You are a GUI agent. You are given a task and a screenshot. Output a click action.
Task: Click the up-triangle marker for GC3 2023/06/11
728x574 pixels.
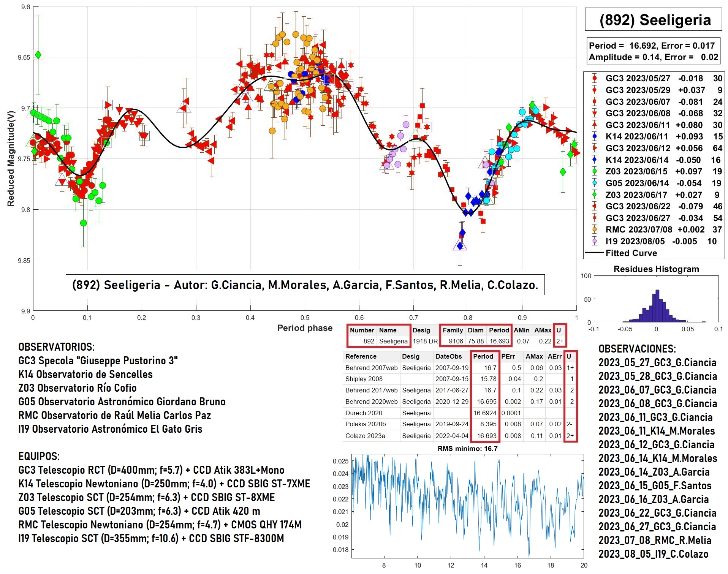click(x=595, y=125)
